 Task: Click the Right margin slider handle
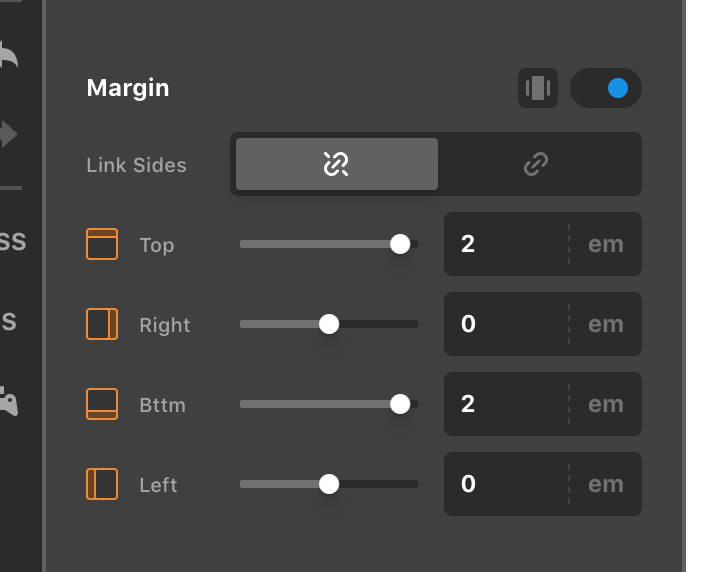329,324
